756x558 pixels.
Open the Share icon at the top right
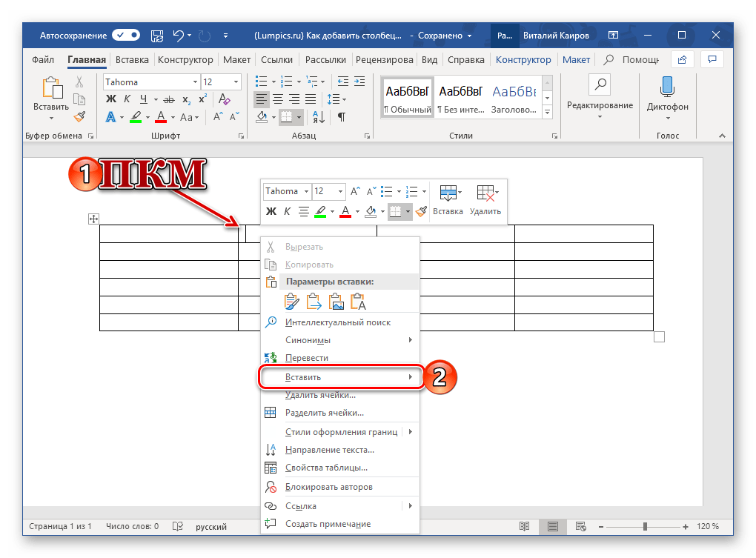pyautogui.click(x=682, y=59)
